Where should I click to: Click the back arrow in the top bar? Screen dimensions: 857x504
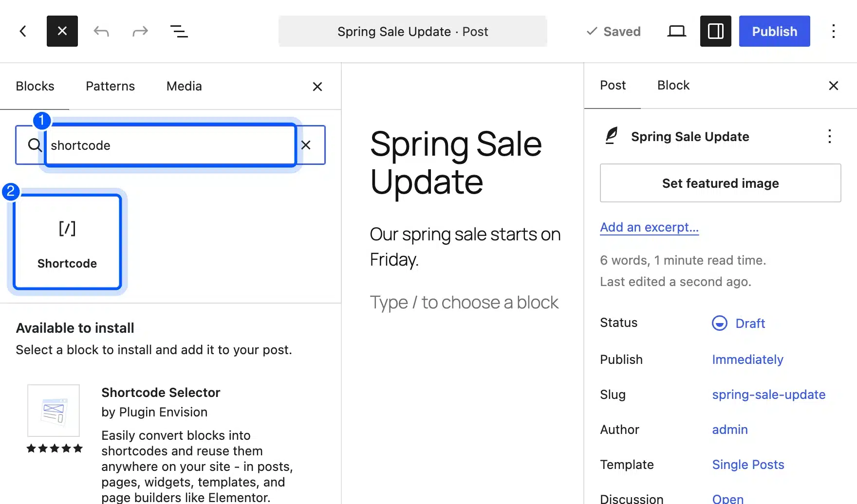tap(23, 31)
